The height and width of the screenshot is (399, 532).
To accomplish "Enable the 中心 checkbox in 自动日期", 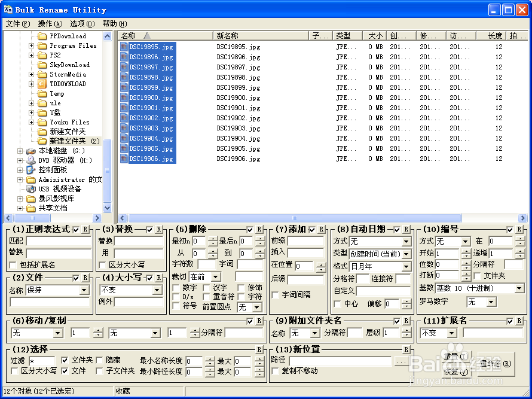I will point(337,304).
